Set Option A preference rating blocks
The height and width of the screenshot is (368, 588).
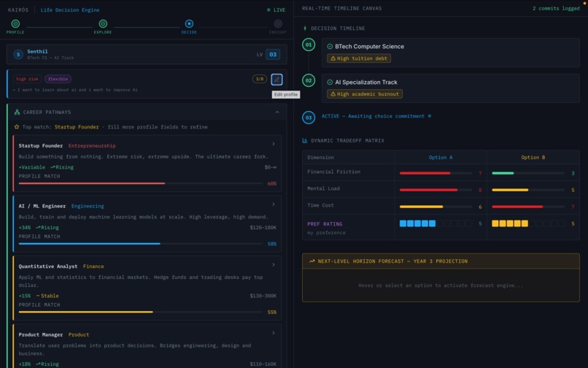(436, 223)
